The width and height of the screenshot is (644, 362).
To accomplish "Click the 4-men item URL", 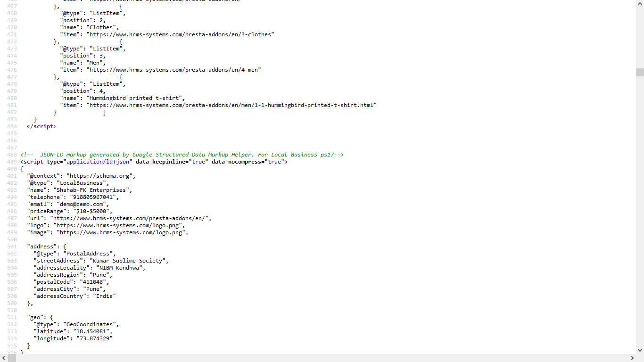I will coord(173,70).
